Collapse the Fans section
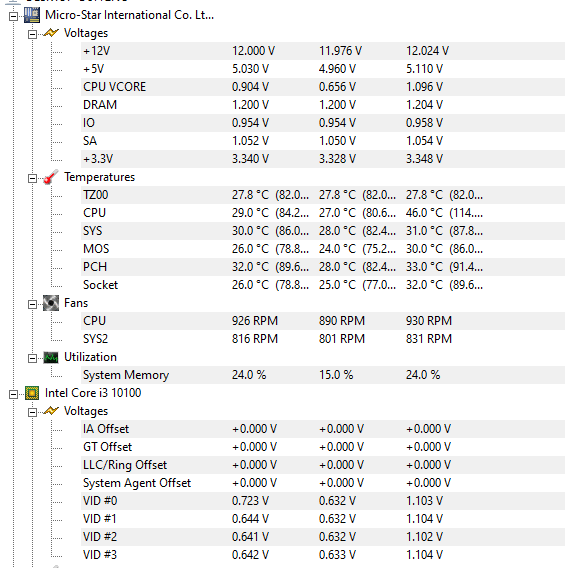Viewport: 565px width, 568px height. [x=32, y=304]
